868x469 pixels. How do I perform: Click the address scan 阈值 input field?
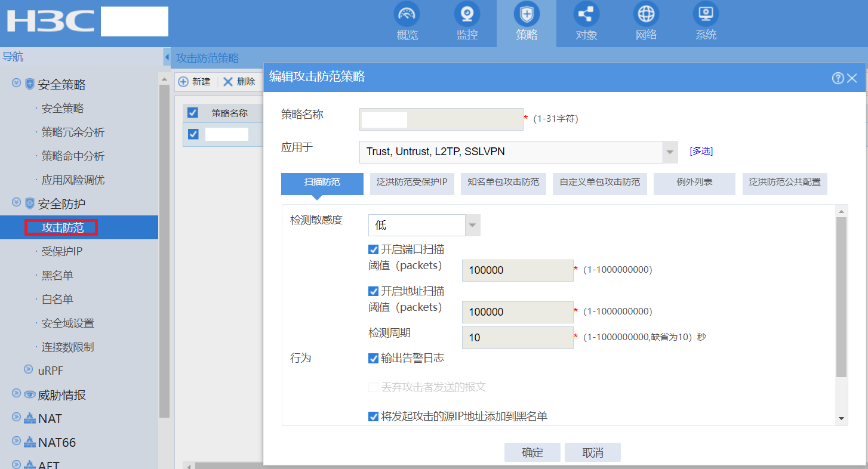[518, 312]
